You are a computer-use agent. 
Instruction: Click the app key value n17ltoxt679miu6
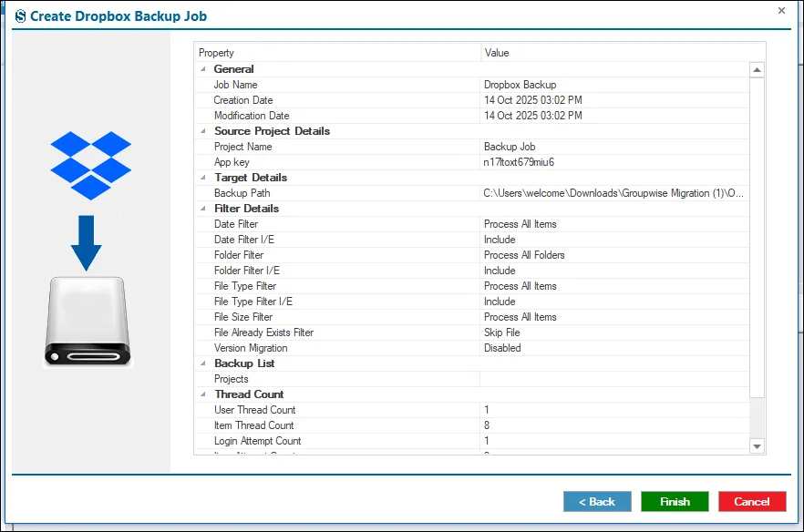pyautogui.click(x=519, y=162)
